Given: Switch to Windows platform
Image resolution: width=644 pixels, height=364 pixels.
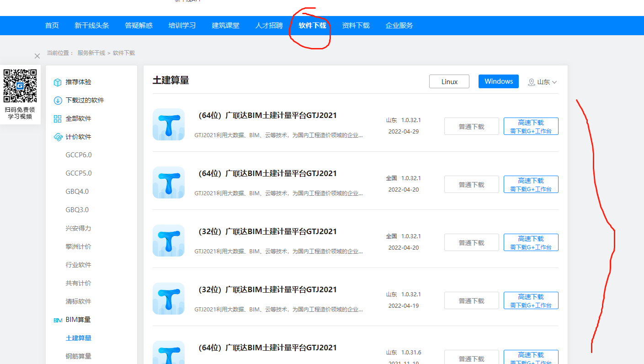Looking at the screenshot, I should tap(499, 81).
